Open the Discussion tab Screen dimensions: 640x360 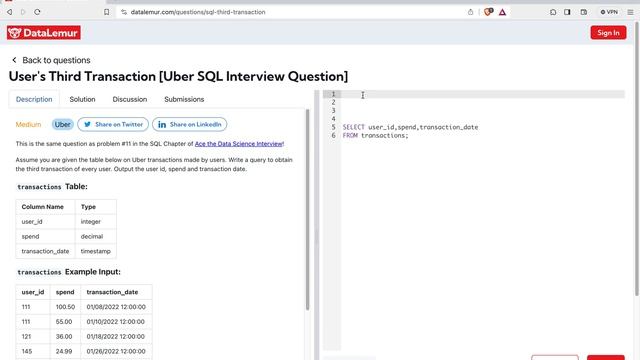pos(130,99)
